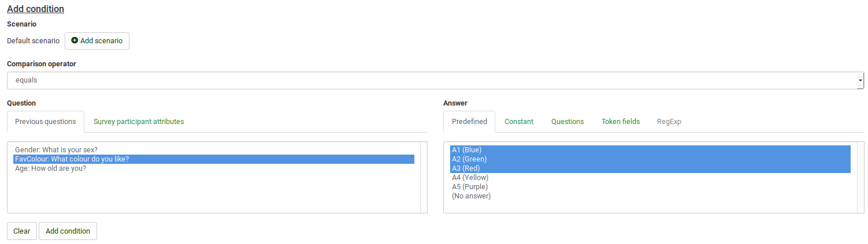Screen dimensions: 868x244
Task: Select 'Age: How old are you?' question
Action: (x=50, y=168)
